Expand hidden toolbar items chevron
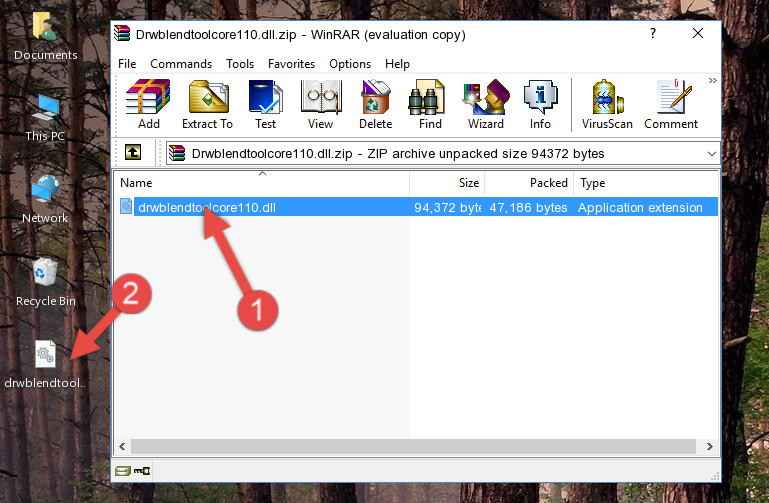Image resolution: width=769 pixels, height=503 pixels. pyautogui.click(x=713, y=80)
